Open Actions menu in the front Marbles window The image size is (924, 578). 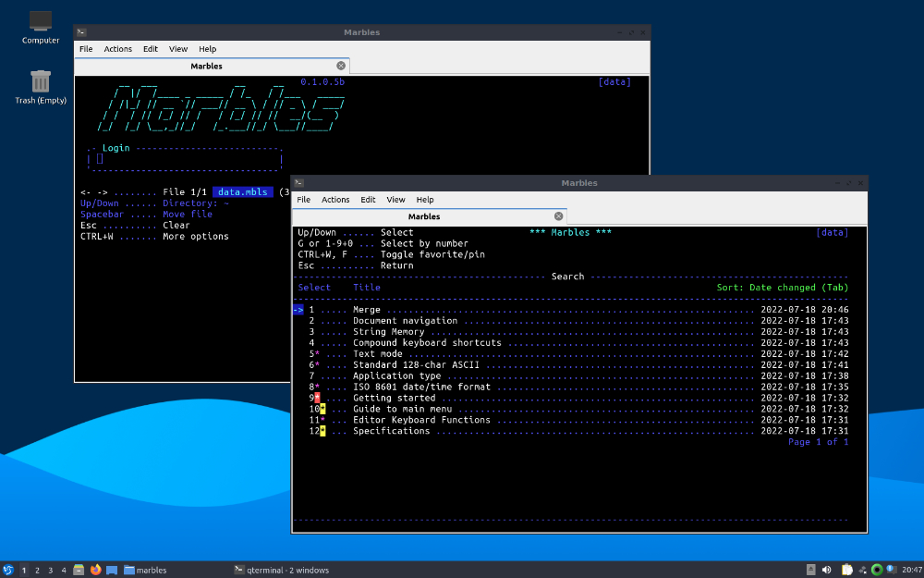pos(335,200)
